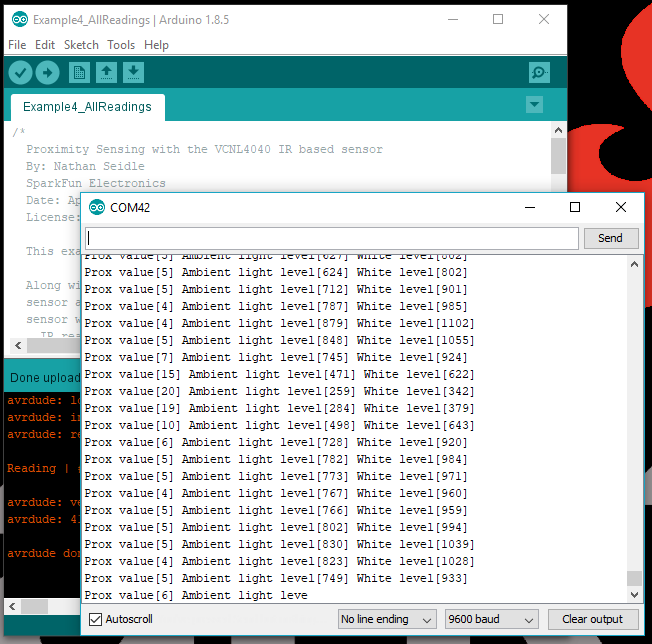Click the line with White level[1039]

tap(279, 544)
